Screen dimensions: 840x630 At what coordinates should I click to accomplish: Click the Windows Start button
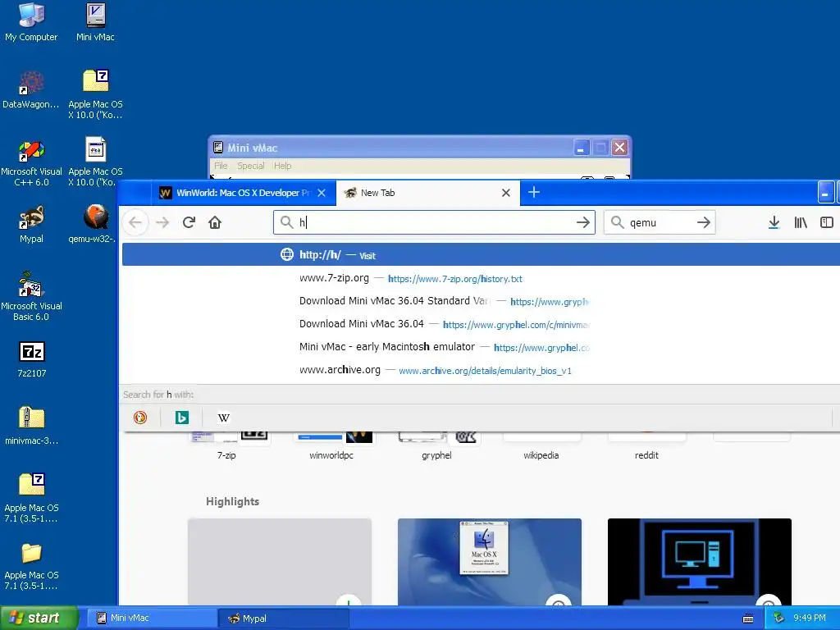(39, 619)
